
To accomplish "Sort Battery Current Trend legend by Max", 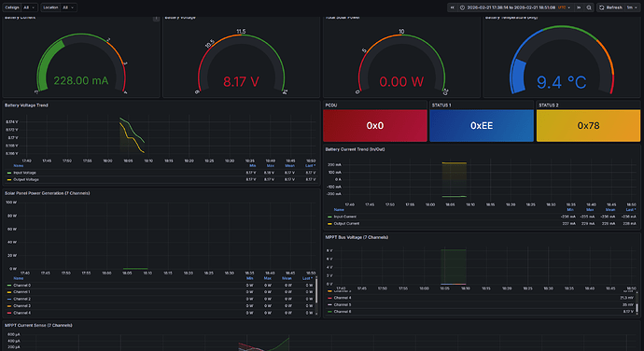I will click(x=590, y=210).
